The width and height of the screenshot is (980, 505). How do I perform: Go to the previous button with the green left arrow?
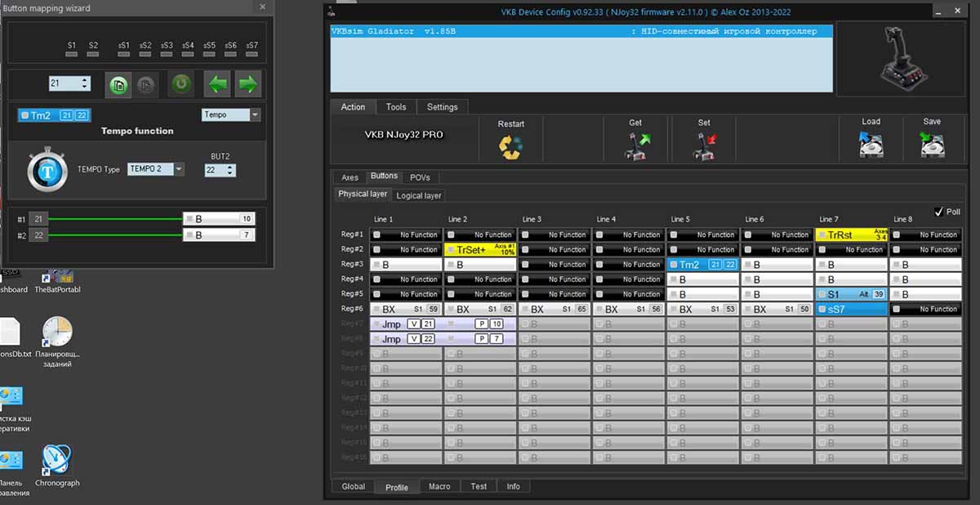point(216,83)
